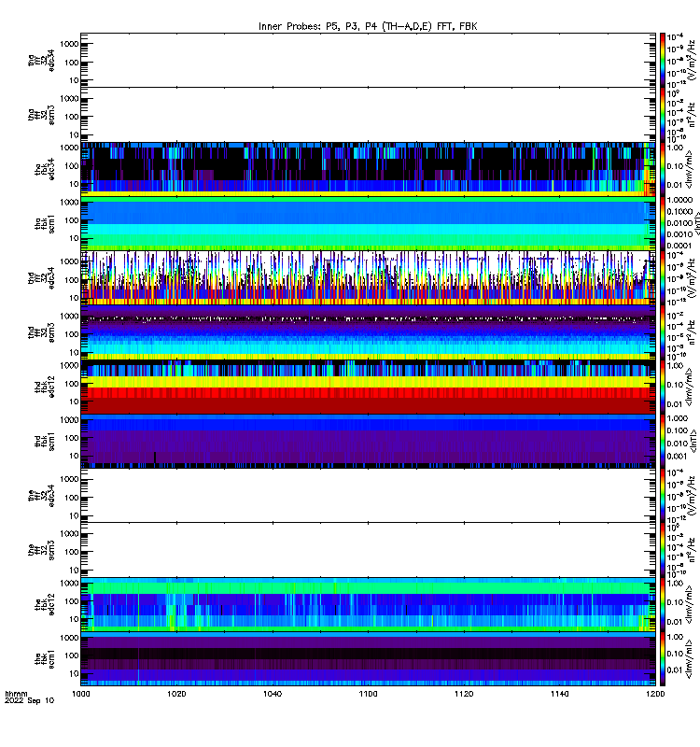Click the colorbar next to the thd fff scm3 panel
The width and height of the screenshot is (700, 747).
coord(663,332)
